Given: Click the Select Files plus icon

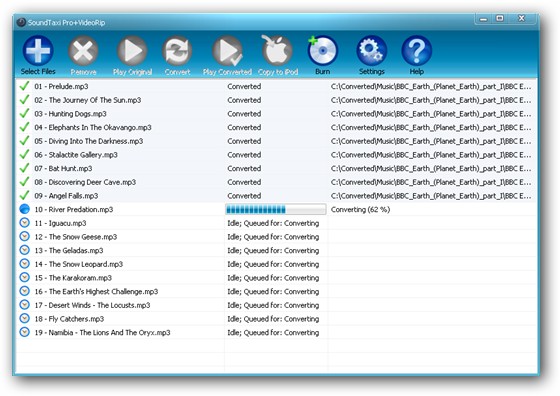Looking at the screenshot, I should [38, 51].
